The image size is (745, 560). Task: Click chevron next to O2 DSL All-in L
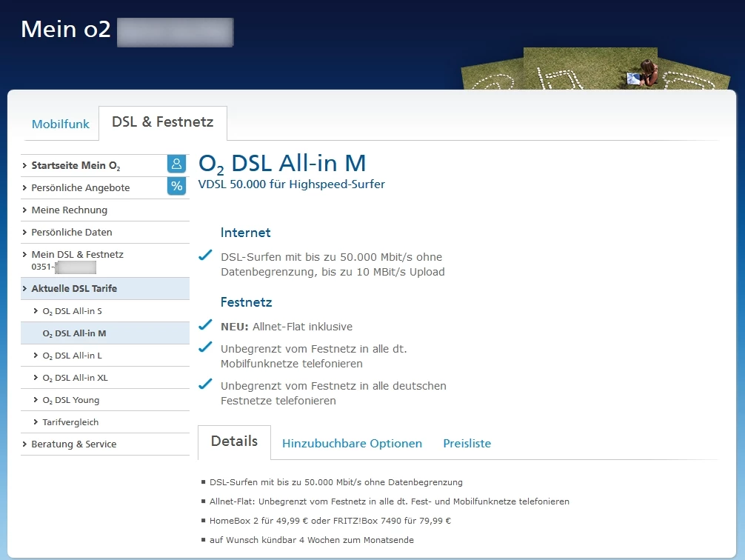click(x=36, y=356)
